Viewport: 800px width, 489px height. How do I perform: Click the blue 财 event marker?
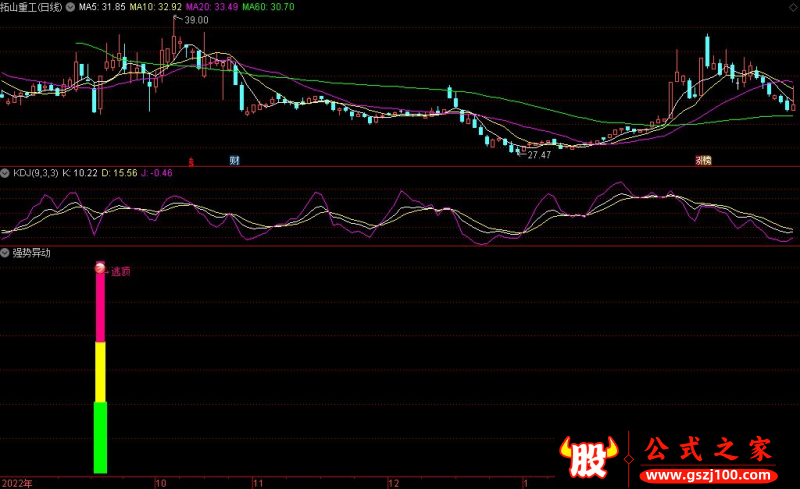234,160
